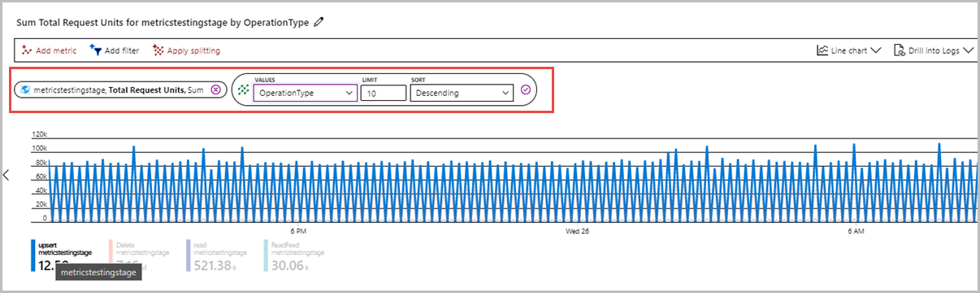
Task: Click the 521.38k read value
Action: point(215,265)
